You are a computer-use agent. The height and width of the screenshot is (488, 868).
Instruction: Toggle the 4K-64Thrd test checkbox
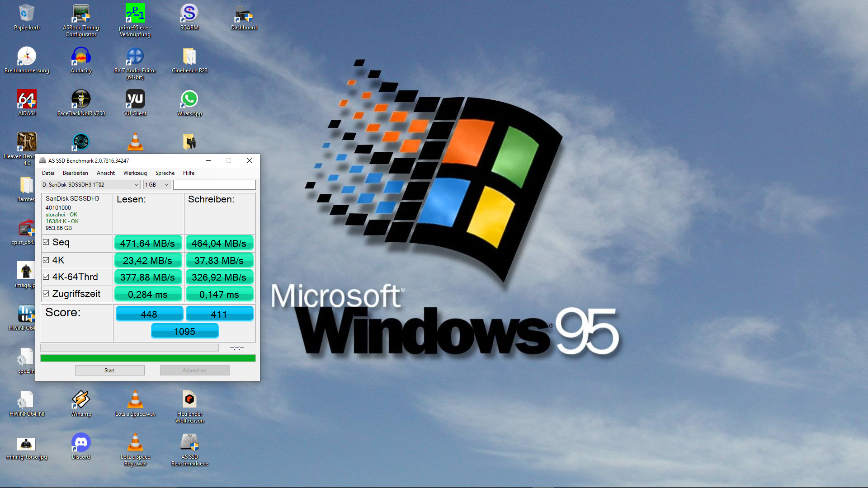pos(46,277)
